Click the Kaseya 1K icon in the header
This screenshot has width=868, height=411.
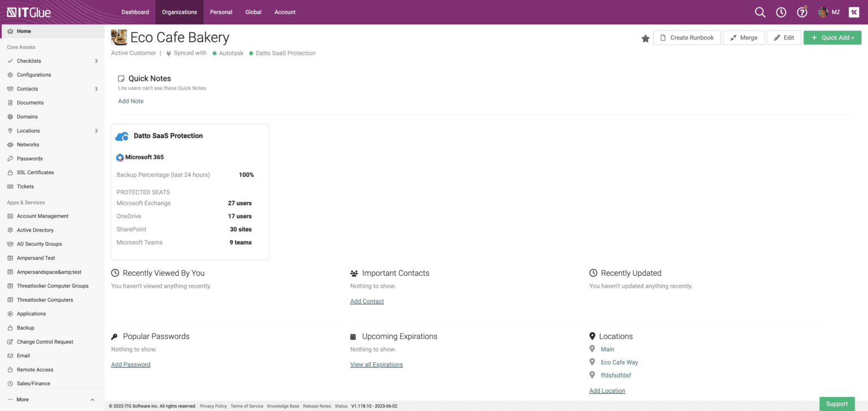point(853,12)
